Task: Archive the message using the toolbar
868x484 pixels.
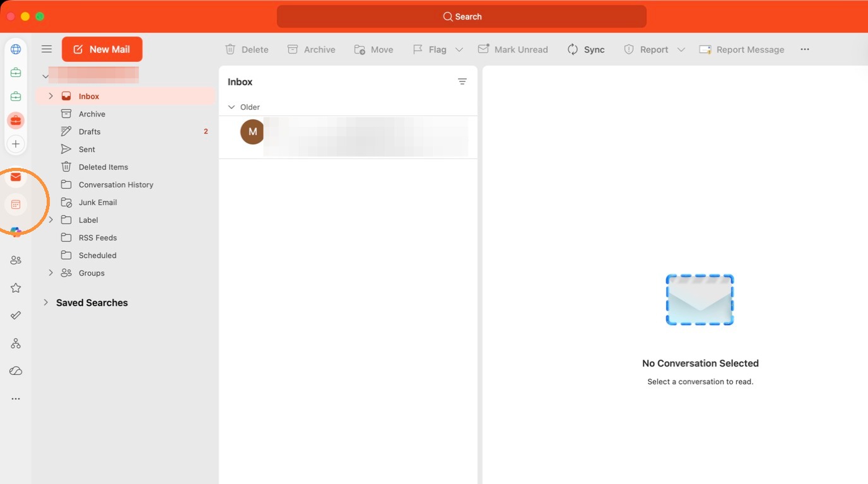Action: click(x=312, y=49)
